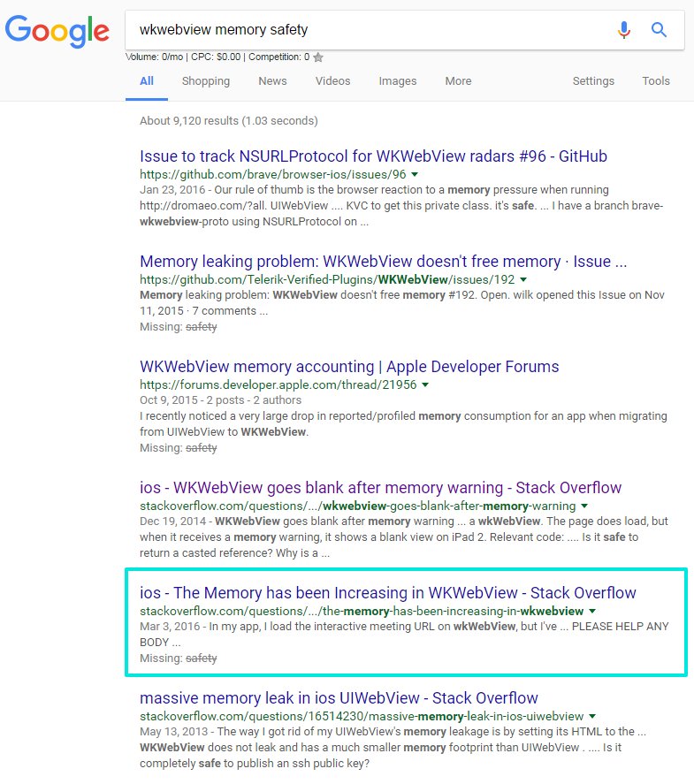Click the github.com/brave/browser-ios/issues/96 URL text
694x784 pixels.
click(x=272, y=174)
